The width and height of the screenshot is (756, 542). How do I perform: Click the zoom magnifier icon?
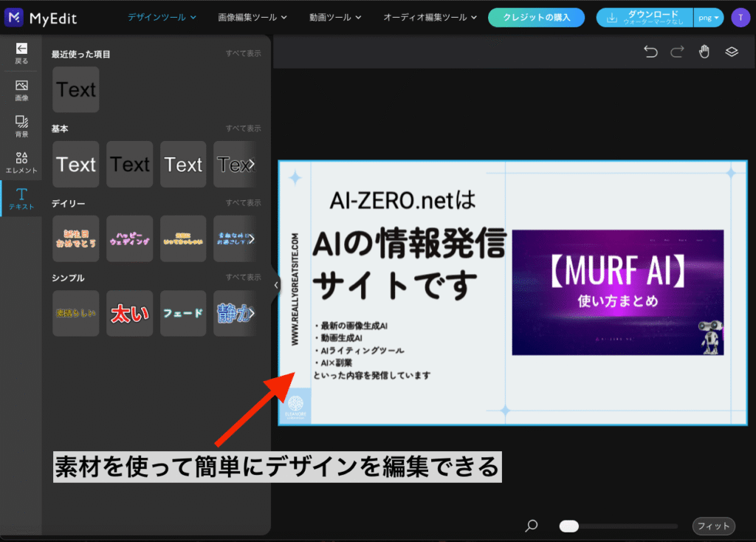532,526
